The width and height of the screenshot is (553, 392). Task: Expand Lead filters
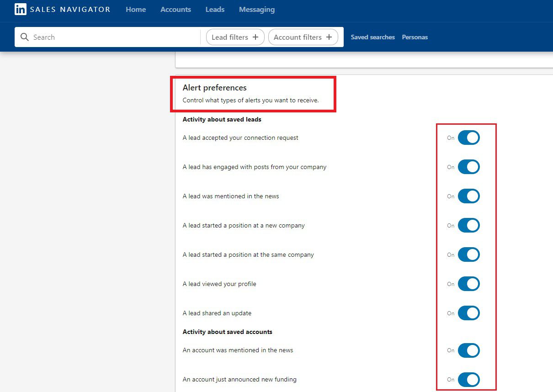(x=235, y=37)
